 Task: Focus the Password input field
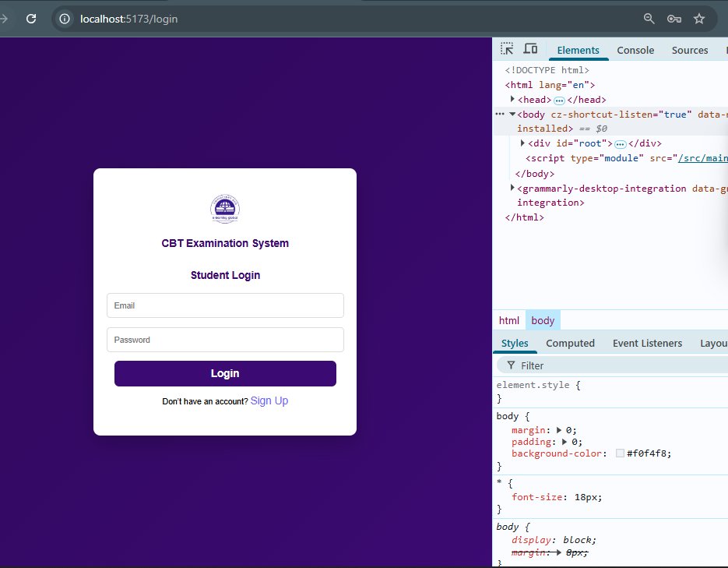coord(225,340)
